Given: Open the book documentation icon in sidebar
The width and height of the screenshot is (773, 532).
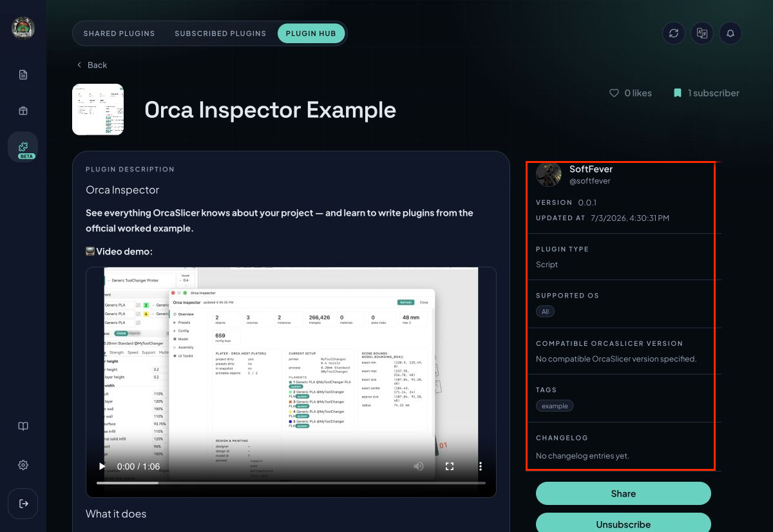Looking at the screenshot, I should click(23, 426).
